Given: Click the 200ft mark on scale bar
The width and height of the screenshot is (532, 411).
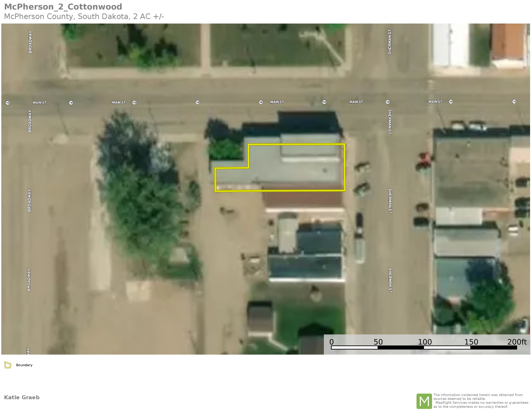Looking at the screenshot, I should (x=517, y=342).
